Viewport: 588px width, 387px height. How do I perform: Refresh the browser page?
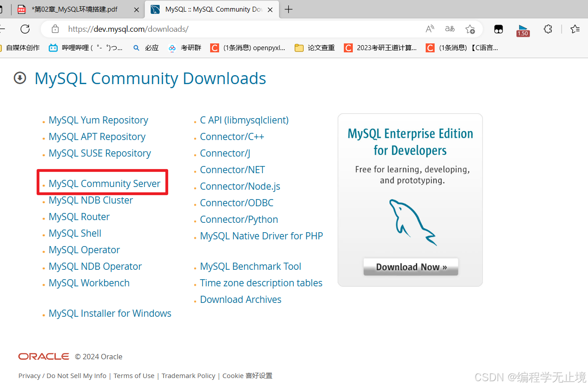pos(25,29)
